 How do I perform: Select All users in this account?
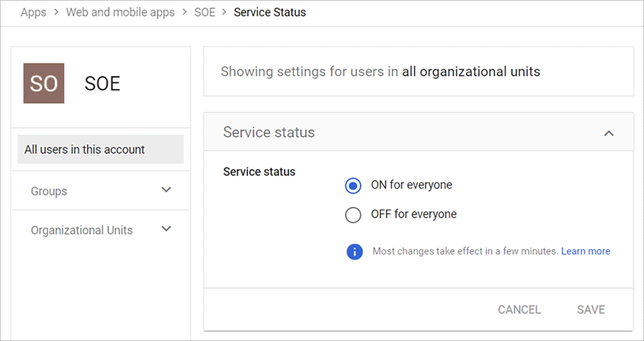85,149
